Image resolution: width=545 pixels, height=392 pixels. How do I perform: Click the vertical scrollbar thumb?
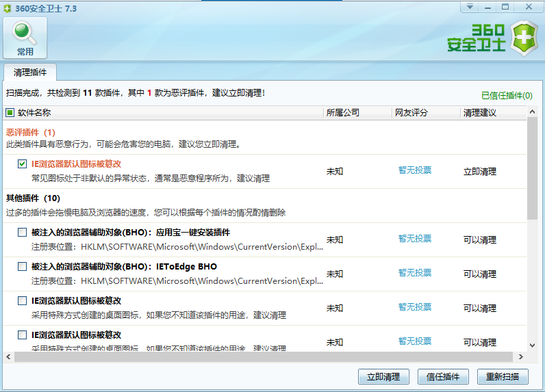pos(533,168)
